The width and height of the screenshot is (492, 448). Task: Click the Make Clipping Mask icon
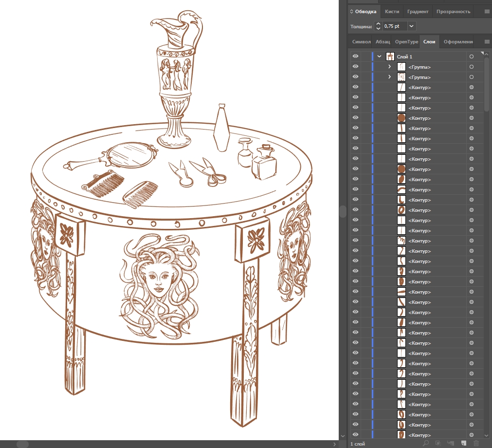point(438,443)
